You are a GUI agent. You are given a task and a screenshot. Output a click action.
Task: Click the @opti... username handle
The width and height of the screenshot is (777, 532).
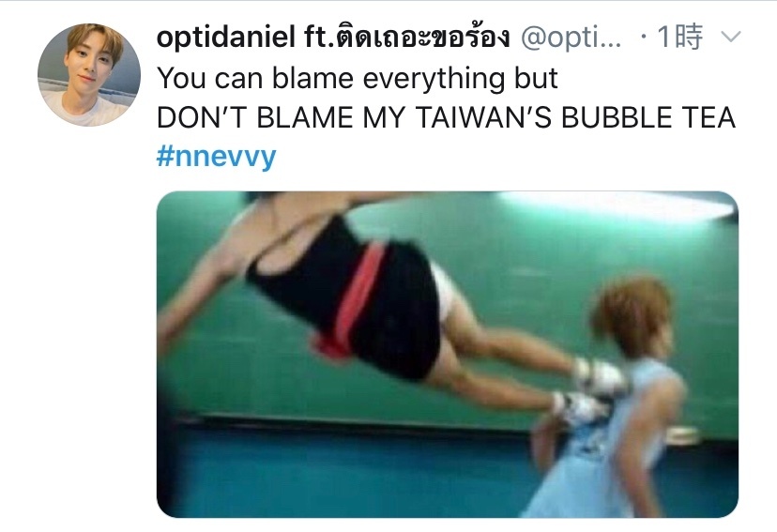(571, 38)
